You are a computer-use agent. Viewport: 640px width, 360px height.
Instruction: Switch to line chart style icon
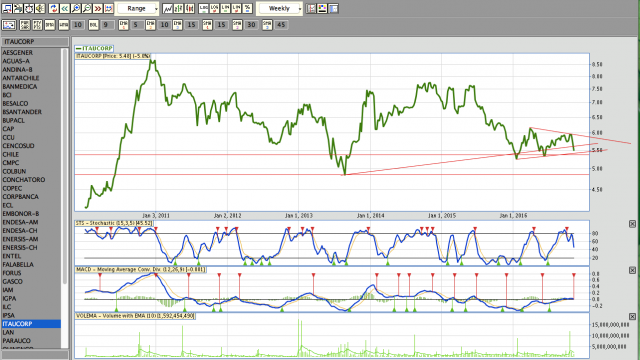pos(167,8)
